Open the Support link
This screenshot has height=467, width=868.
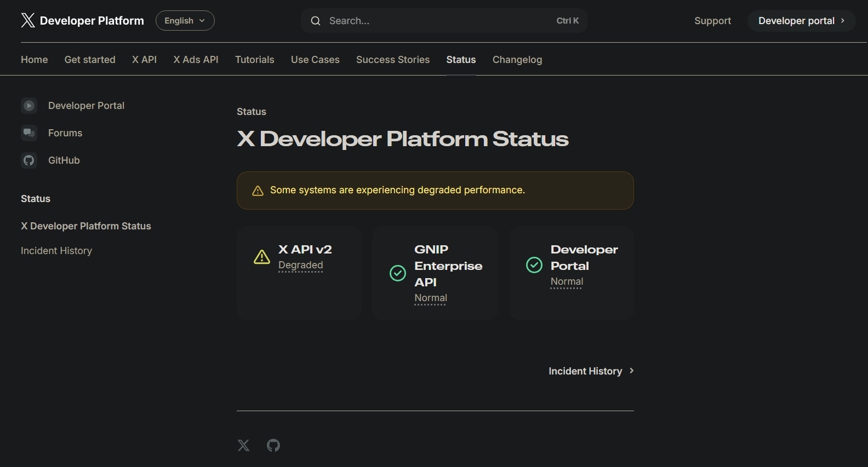click(712, 21)
